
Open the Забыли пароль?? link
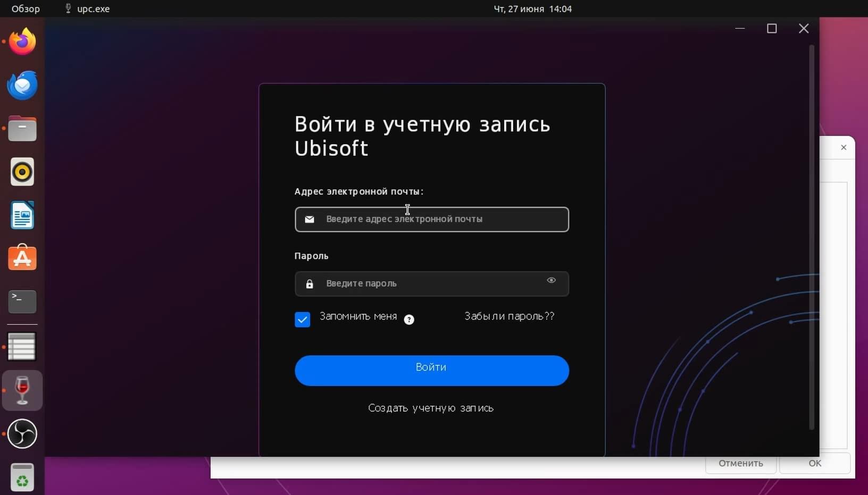pyautogui.click(x=510, y=316)
